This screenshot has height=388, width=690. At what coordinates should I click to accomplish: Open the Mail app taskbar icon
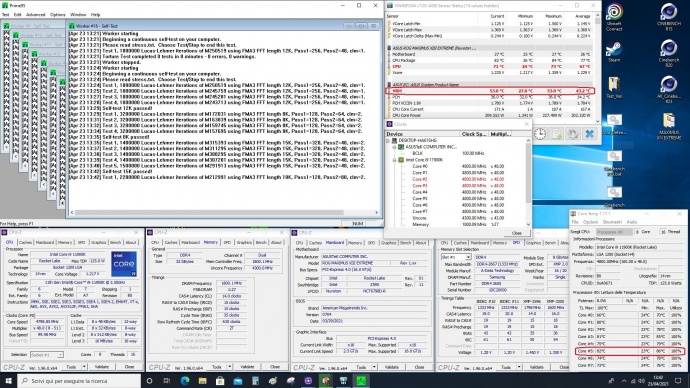238,381
